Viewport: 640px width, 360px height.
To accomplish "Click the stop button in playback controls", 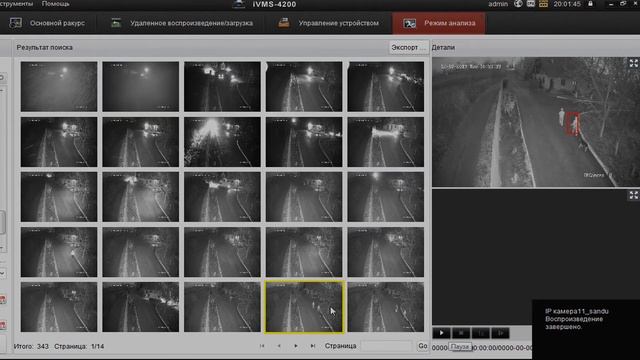I will pyautogui.click(x=461, y=333).
